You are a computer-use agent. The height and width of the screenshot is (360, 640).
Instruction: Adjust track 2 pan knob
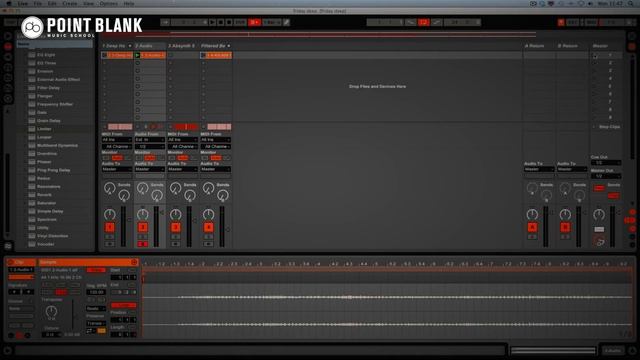142,214
